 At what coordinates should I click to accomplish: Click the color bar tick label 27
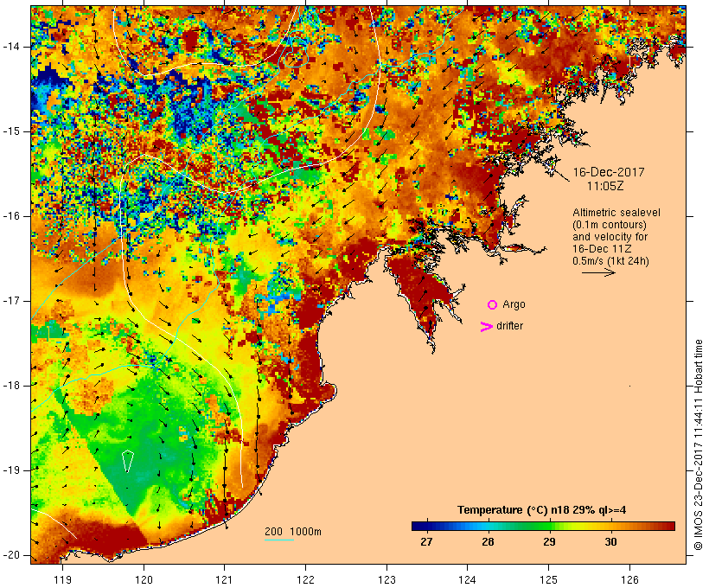(426, 542)
